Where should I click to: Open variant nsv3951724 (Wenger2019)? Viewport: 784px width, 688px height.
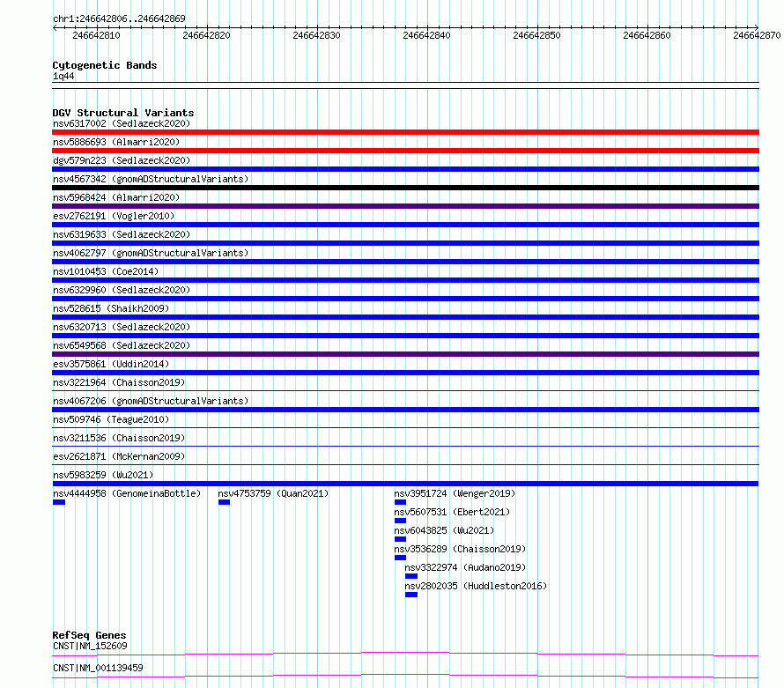(455, 493)
